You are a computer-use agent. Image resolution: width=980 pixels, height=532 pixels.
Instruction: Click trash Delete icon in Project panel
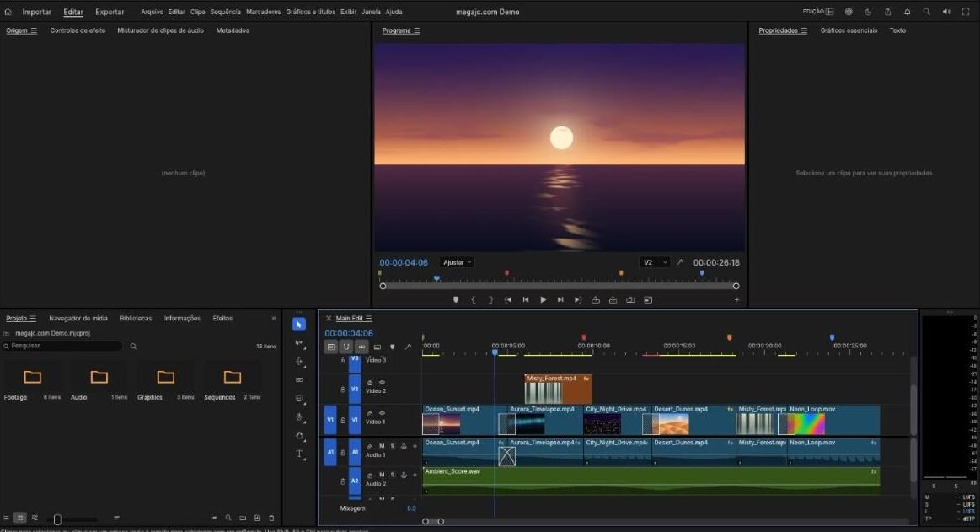click(x=271, y=519)
